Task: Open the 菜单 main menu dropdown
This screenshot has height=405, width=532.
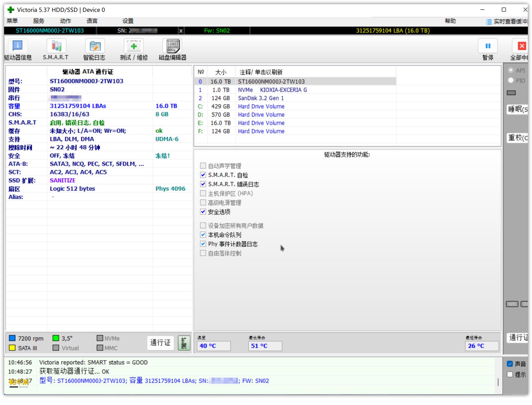Action: [x=12, y=21]
